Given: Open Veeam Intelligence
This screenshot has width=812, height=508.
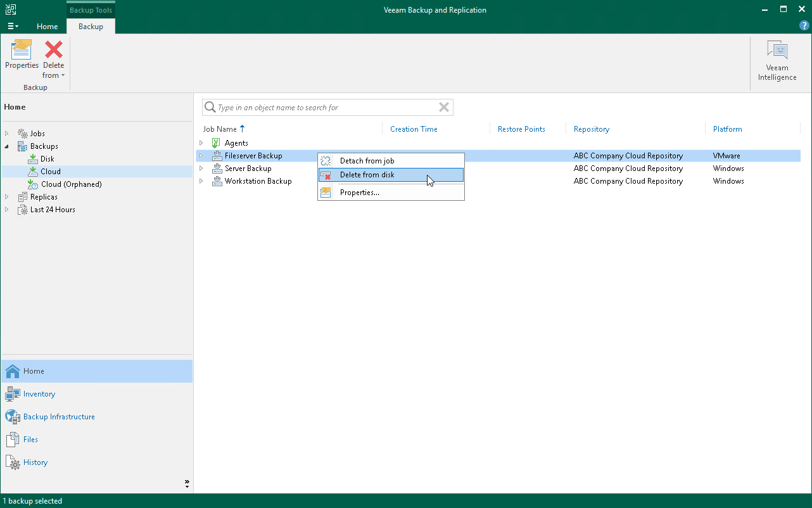Looking at the screenshot, I should click(x=777, y=59).
